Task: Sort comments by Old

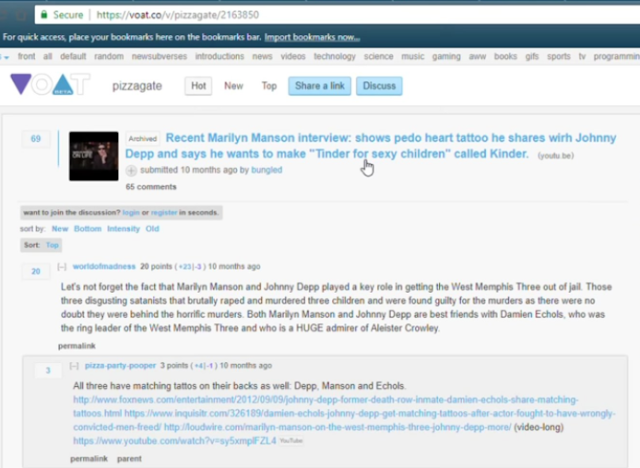Action: tap(152, 229)
